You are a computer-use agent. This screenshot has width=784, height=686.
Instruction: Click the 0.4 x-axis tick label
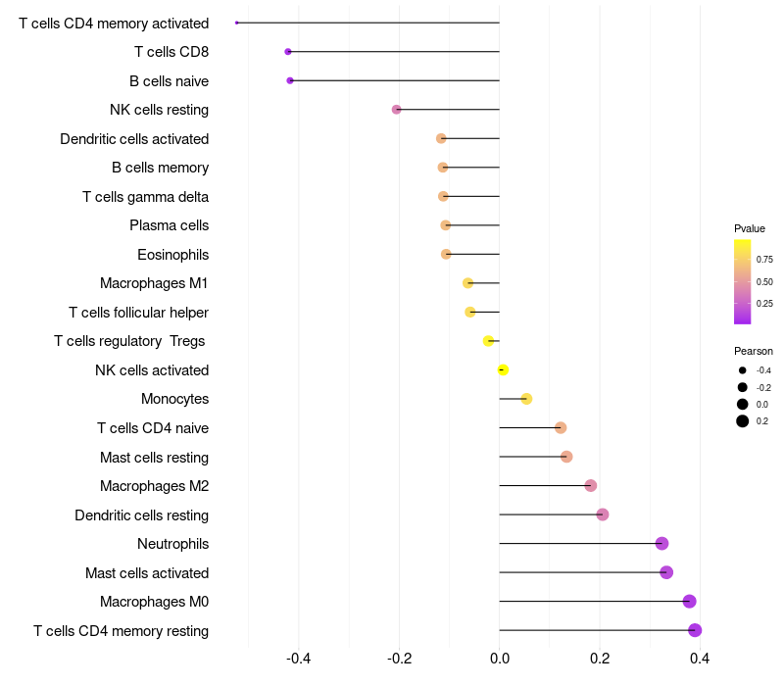pyautogui.click(x=700, y=659)
